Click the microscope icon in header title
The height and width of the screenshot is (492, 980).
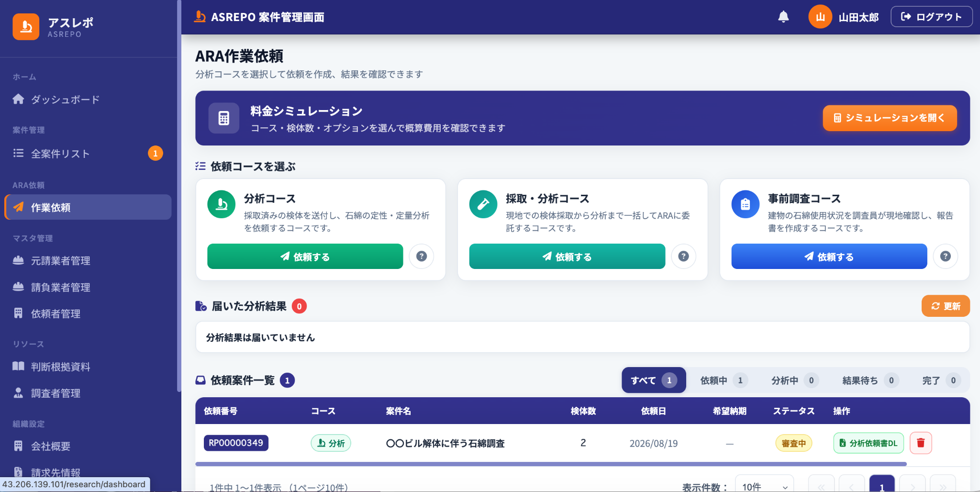(x=200, y=17)
